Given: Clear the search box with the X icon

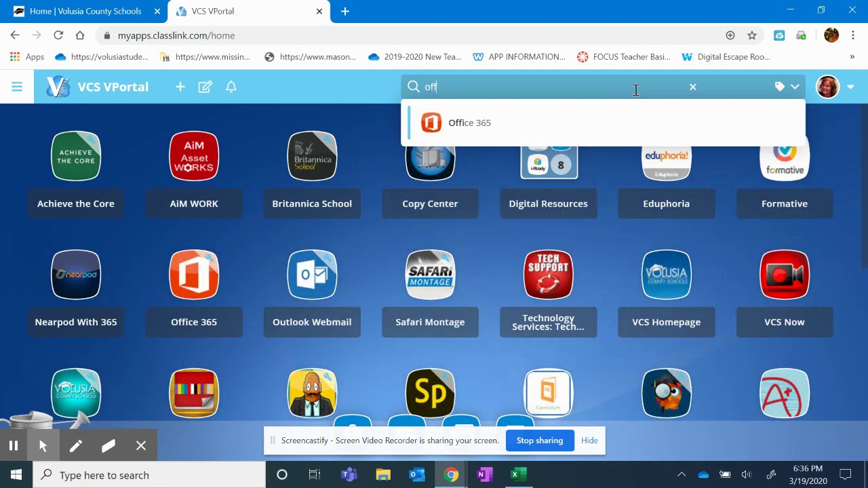Looking at the screenshot, I should click(693, 87).
